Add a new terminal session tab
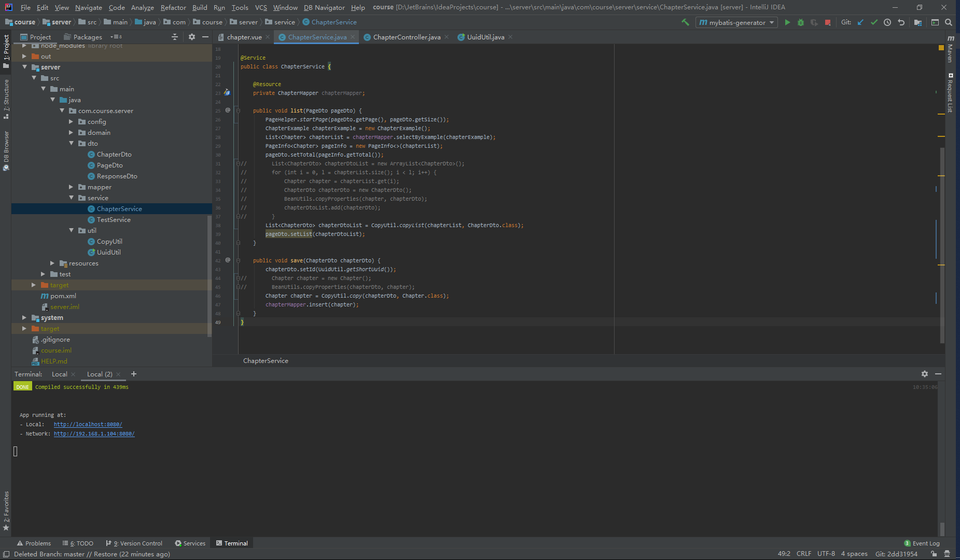The height and width of the screenshot is (560, 960). click(x=134, y=374)
